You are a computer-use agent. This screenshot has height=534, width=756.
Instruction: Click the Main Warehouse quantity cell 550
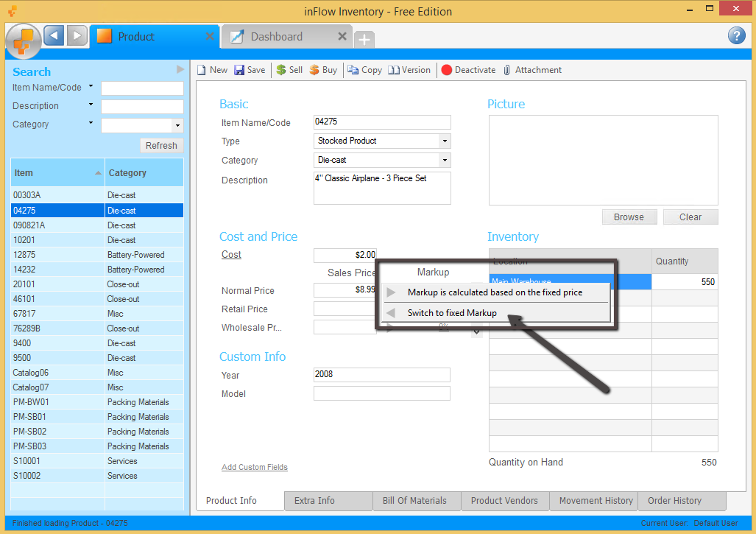click(685, 282)
